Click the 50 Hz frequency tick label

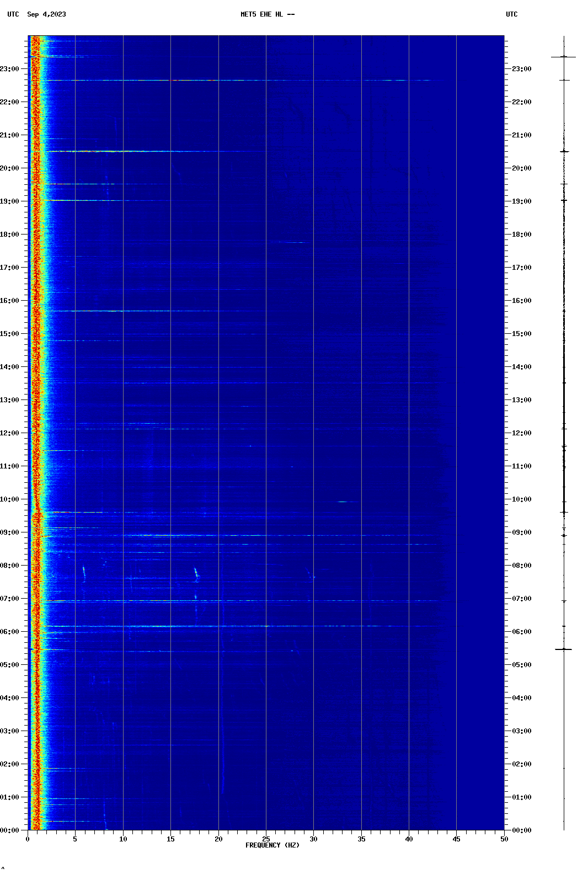504,839
